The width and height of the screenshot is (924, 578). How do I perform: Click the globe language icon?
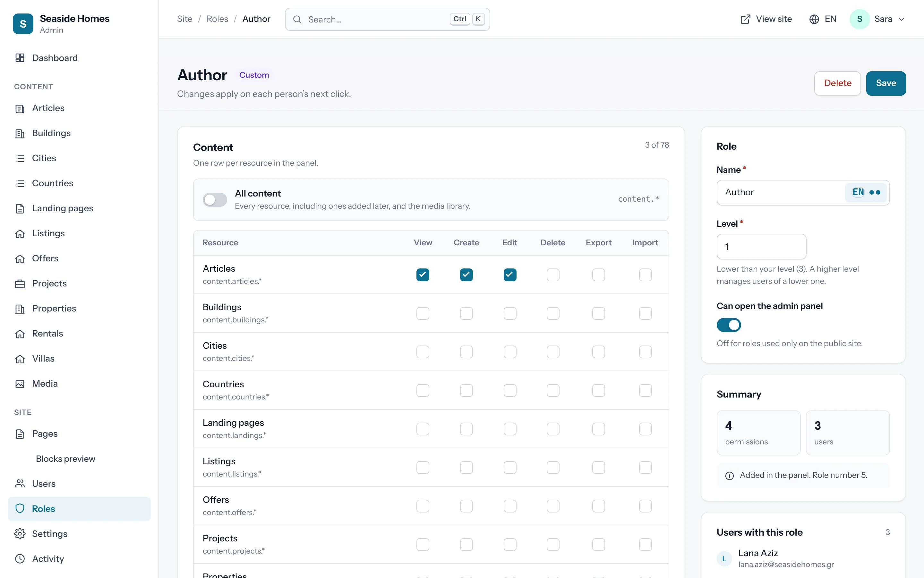tap(814, 19)
